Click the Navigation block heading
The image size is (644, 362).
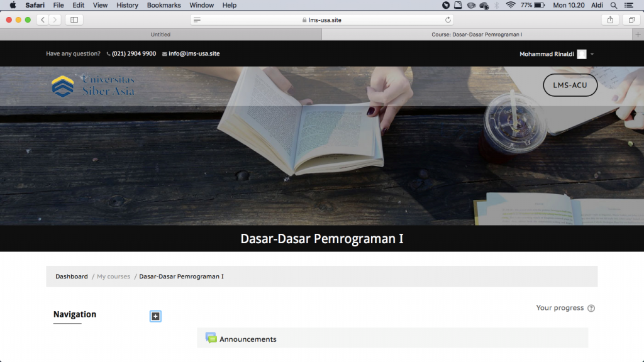pos(75,314)
